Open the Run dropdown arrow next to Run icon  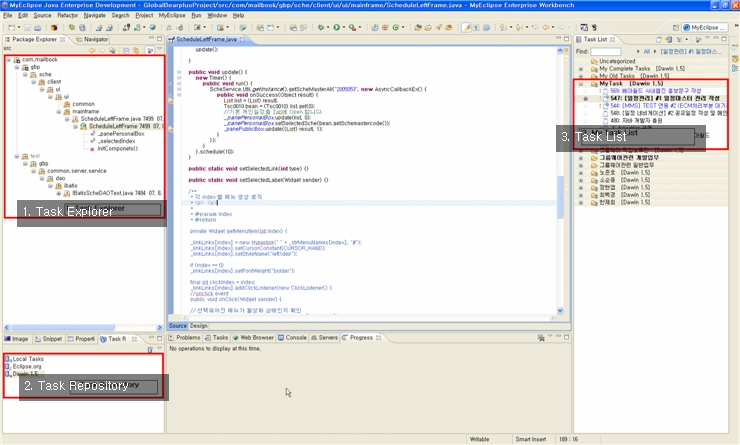[343, 27]
